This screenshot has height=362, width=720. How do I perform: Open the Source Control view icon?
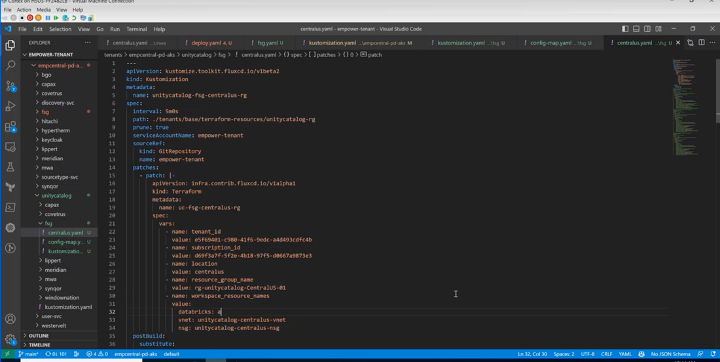pos(10,86)
